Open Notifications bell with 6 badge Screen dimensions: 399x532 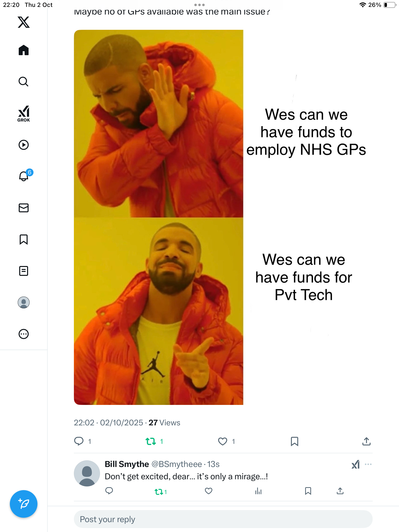click(24, 176)
